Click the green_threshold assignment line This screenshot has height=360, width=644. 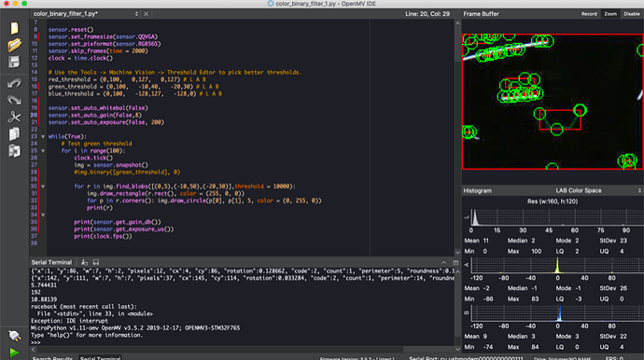pyautogui.click(x=133, y=87)
